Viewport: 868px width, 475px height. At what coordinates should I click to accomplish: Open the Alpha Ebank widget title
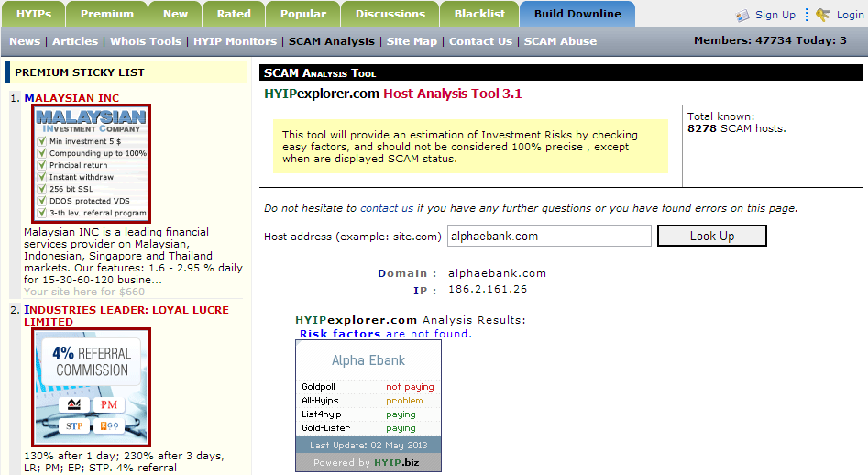(368, 360)
